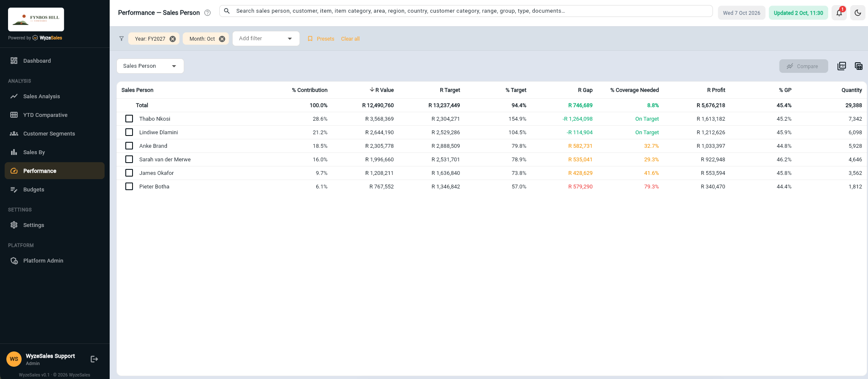Expand the Add filter dropdown
This screenshot has height=379, width=868.
(266, 39)
